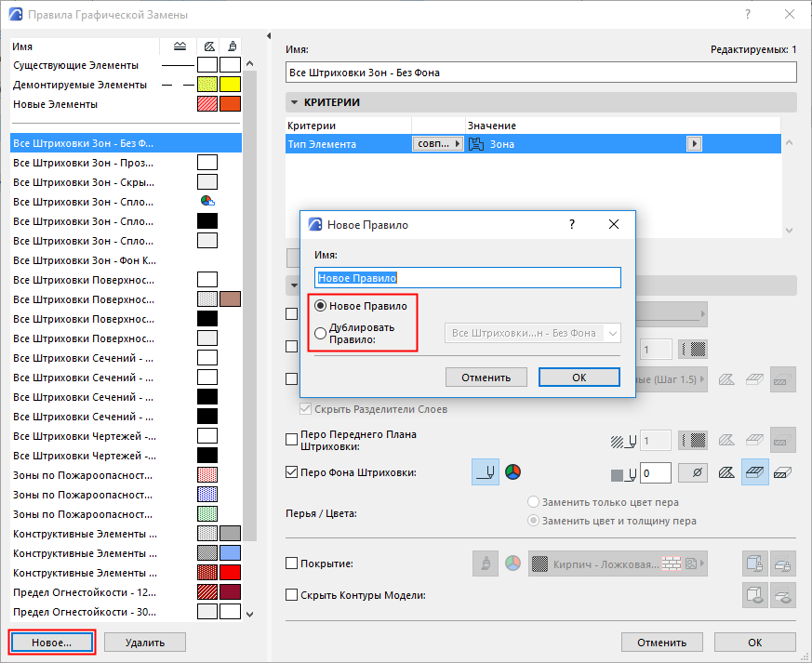The height and width of the screenshot is (663, 812).
Task: Select the Новое Правило radio button
Action: [x=321, y=306]
